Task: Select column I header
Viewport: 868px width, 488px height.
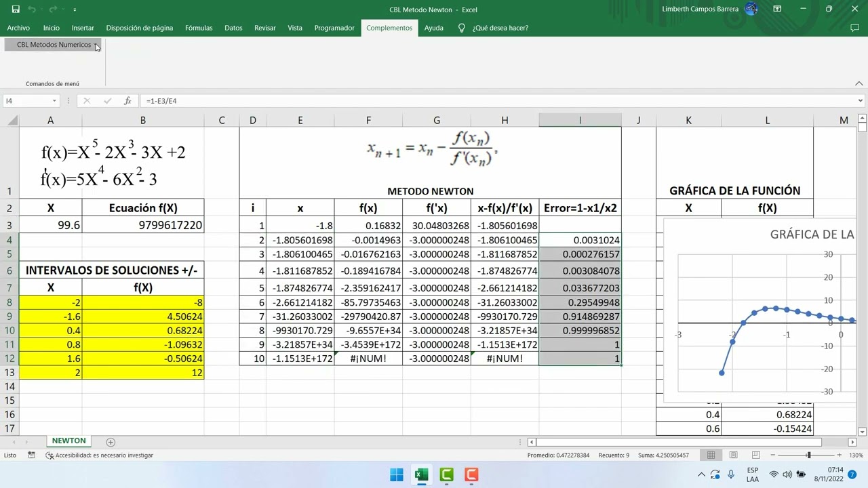Action: click(580, 120)
